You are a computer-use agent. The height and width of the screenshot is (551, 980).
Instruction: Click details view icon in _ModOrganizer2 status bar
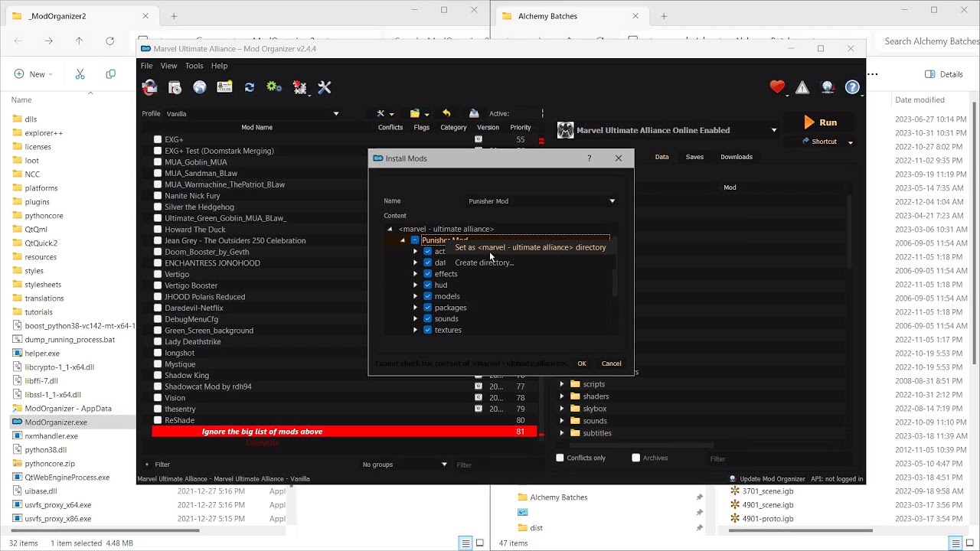pyautogui.click(x=465, y=543)
